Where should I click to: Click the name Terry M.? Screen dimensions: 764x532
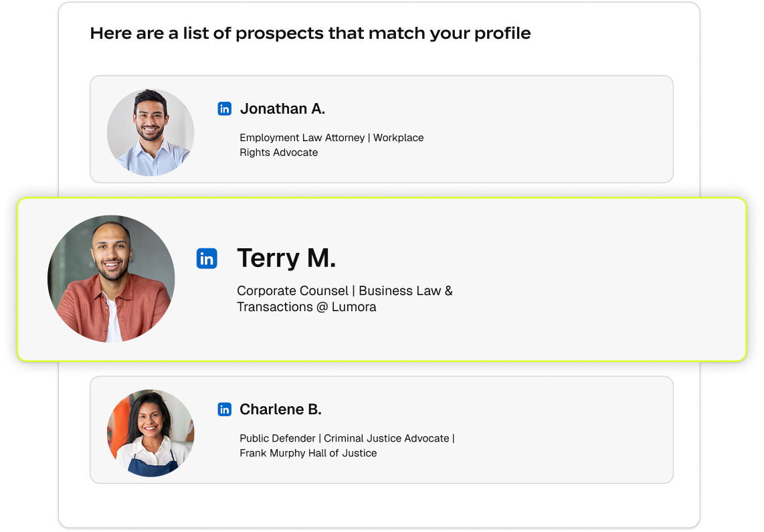[x=286, y=258]
